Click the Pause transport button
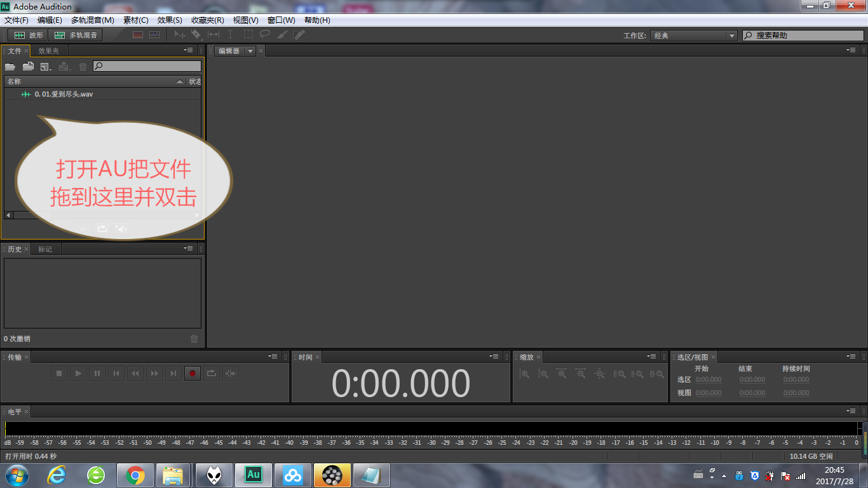This screenshot has height=488, width=868. click(x=97, y=374)
